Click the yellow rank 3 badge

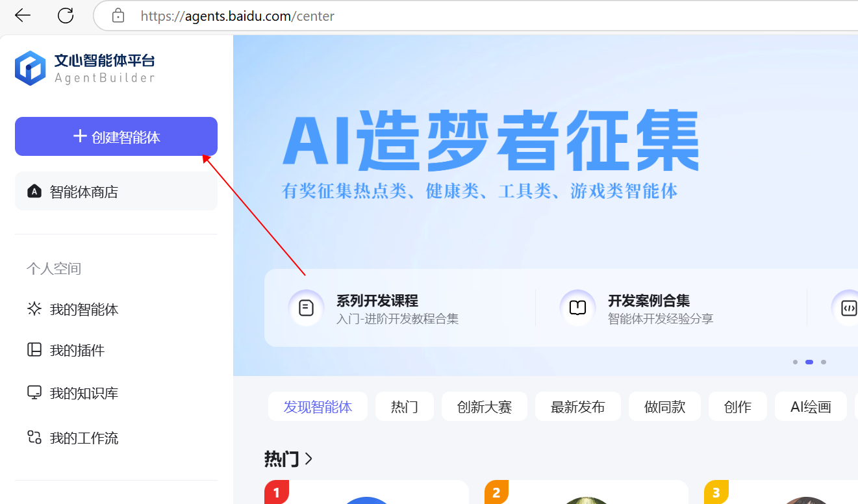pos(716,492)
